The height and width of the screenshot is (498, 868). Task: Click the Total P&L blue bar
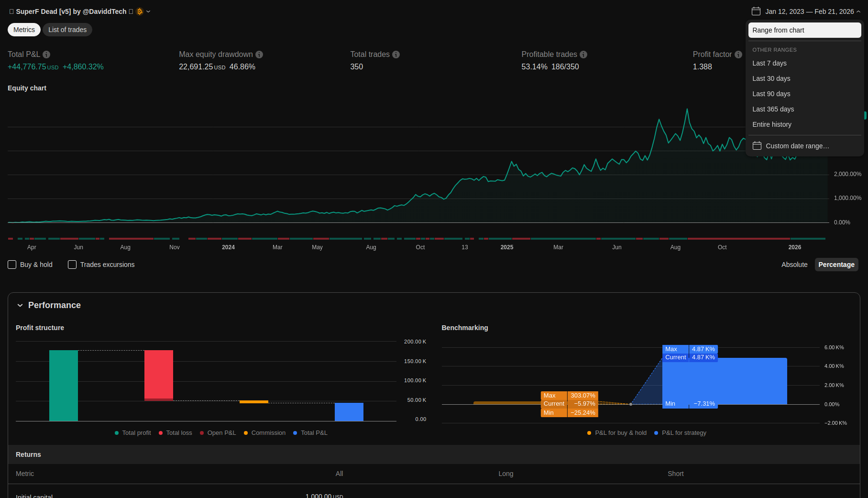point(349,412)
